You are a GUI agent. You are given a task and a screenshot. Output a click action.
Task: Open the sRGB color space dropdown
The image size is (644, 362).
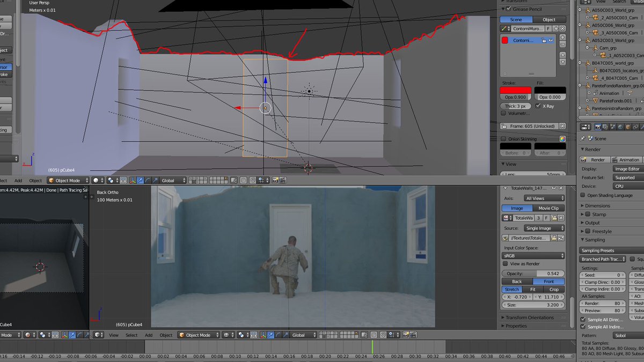[x=533, y=256]
